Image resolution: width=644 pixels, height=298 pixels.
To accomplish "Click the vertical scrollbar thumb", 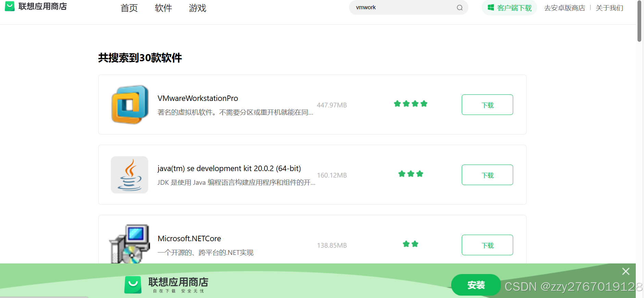I will pyautogui.click(x=639, y=21).
